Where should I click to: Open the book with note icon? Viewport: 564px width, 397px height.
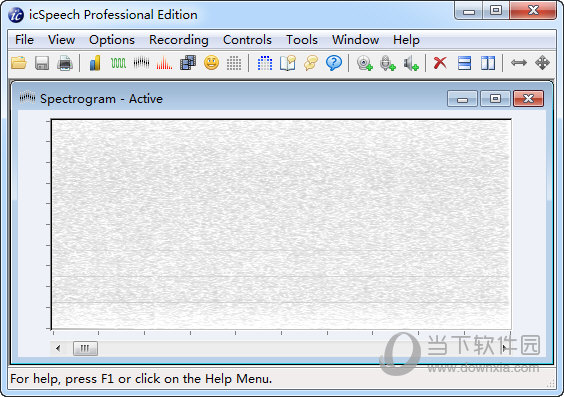pos(288,63)
